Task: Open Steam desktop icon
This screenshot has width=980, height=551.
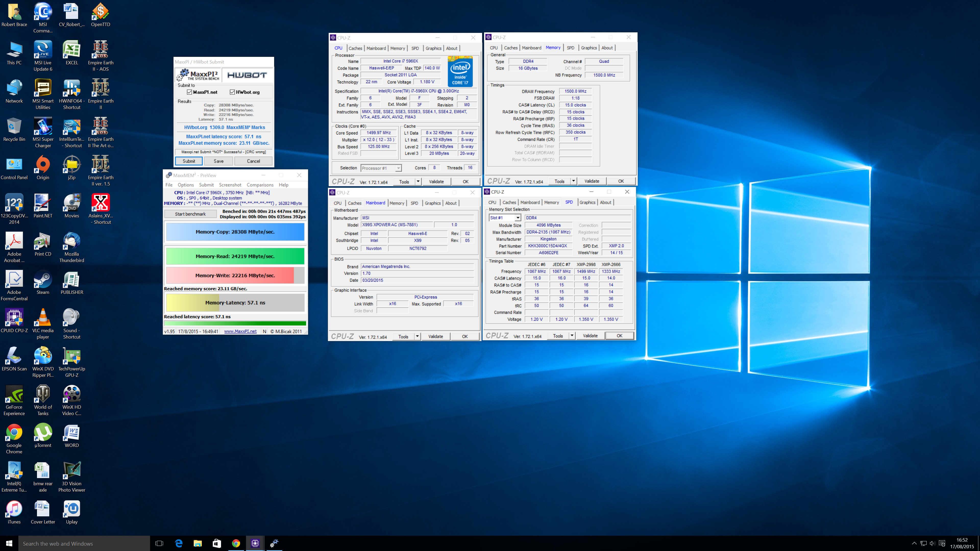Action: point(43,283)
